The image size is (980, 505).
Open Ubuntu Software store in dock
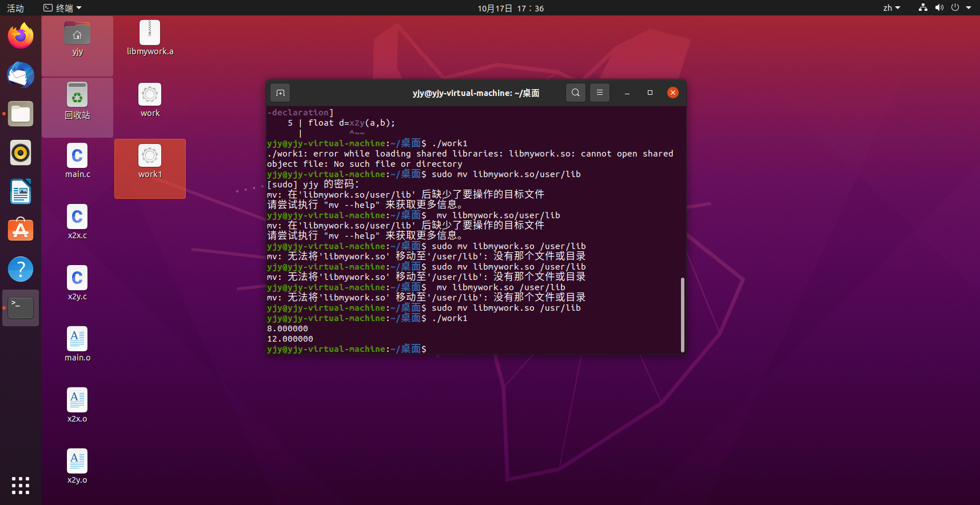(21, 230)
